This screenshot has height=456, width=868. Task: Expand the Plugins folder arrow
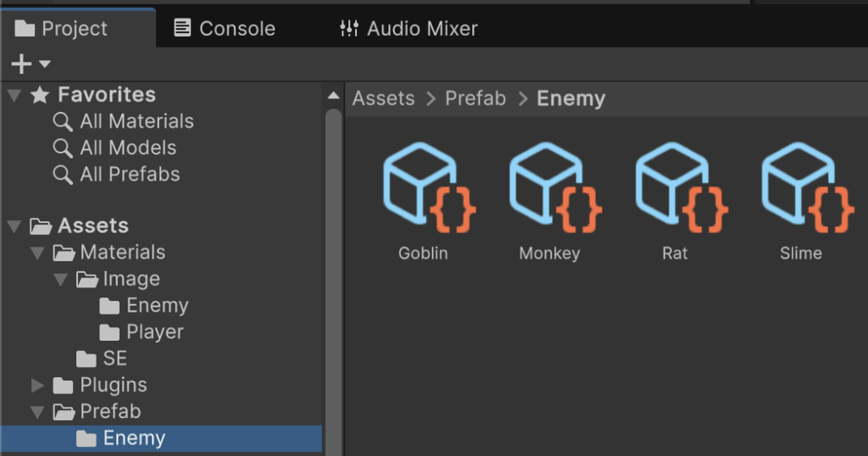[37, 385]
